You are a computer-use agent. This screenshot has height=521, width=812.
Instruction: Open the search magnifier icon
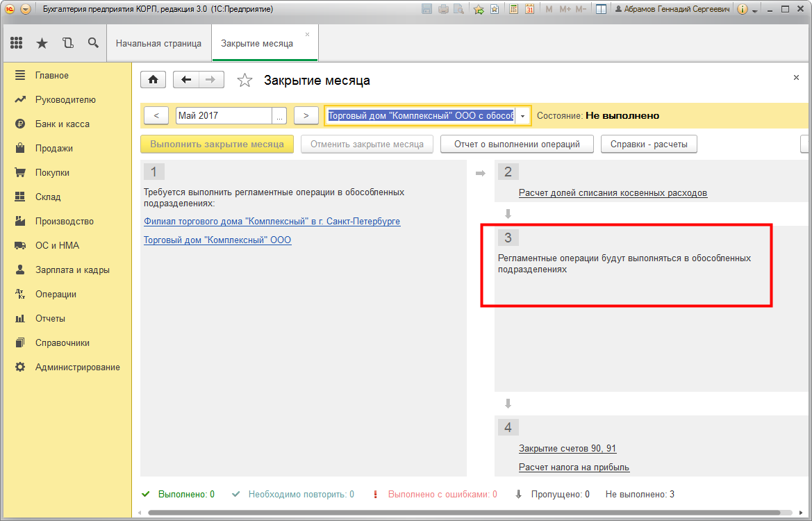[x=93, y=43]
